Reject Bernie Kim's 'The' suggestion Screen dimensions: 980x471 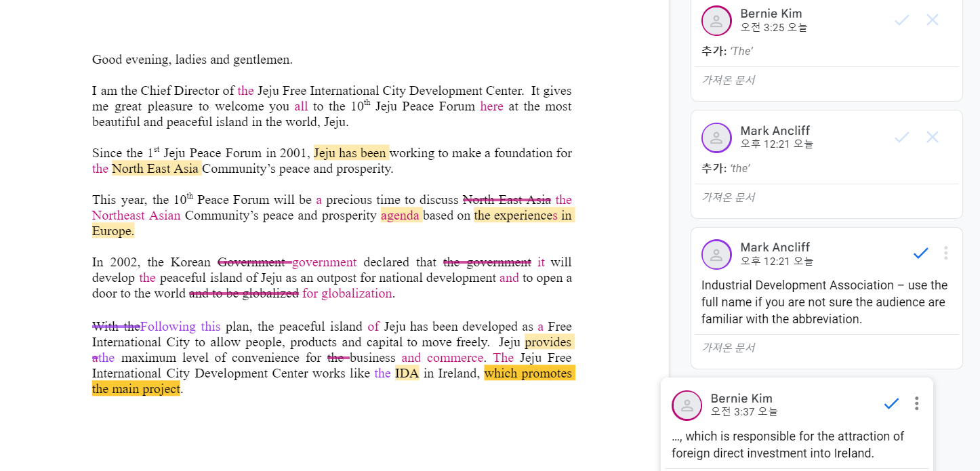[x=933, y=20]
